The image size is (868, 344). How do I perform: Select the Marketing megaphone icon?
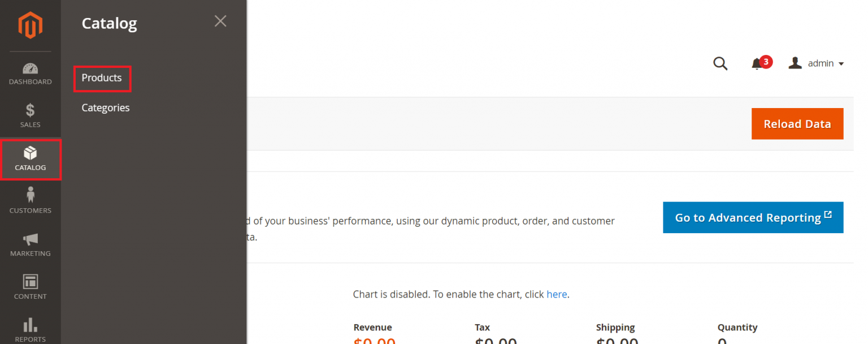pos(30,244)
